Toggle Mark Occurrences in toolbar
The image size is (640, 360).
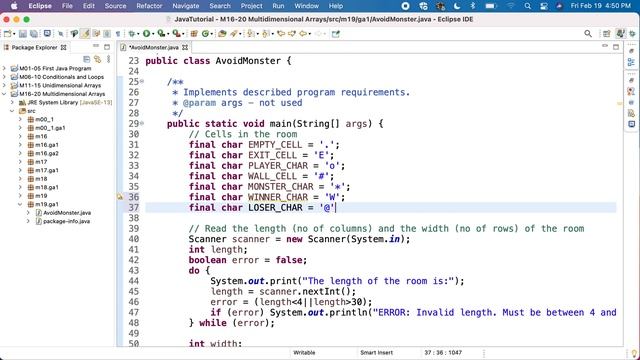pos(85,34)
